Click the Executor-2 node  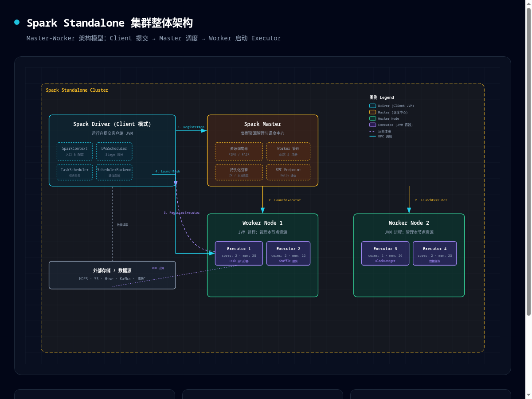coord(288,253)
